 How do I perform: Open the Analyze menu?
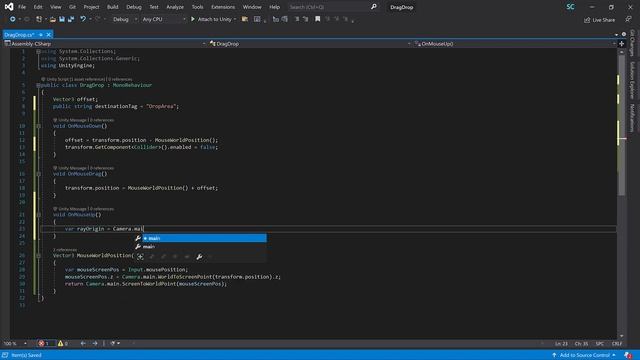tap(175, 7)
